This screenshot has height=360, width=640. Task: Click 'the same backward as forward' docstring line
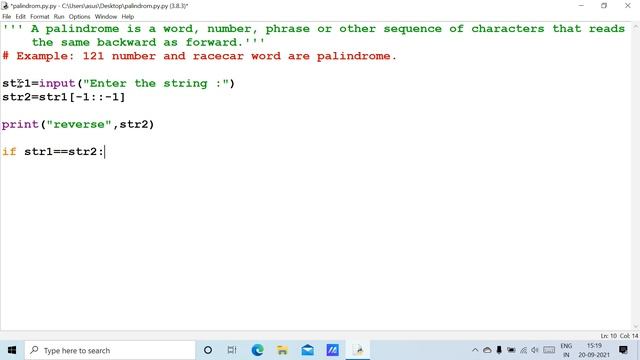[x=148, y=42]
